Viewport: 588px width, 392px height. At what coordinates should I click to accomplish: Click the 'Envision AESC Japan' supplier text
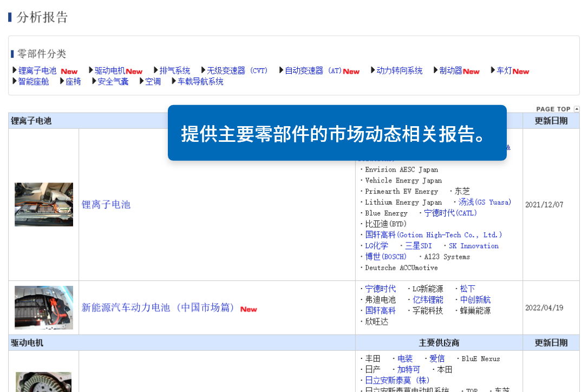coord(402,169)
